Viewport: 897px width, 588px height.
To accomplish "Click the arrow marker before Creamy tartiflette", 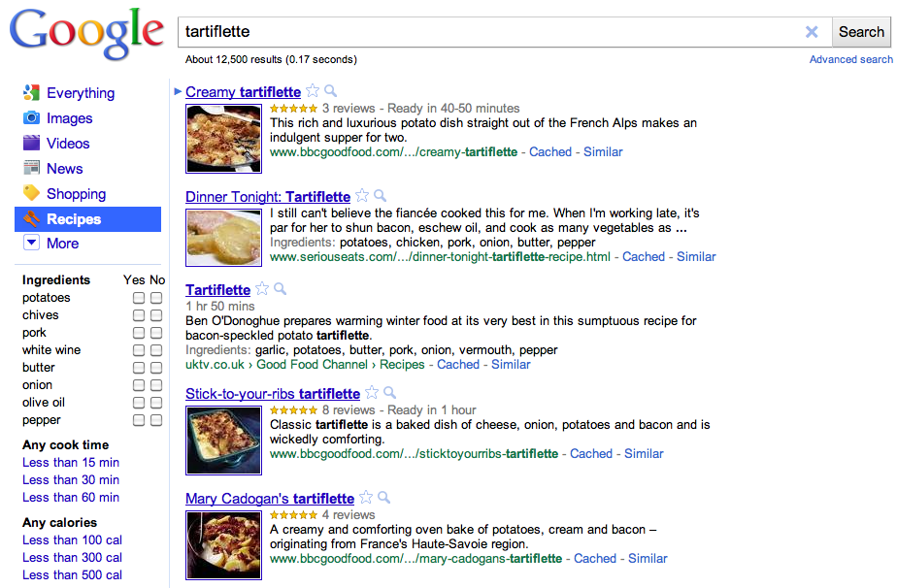I will point(178,91).
